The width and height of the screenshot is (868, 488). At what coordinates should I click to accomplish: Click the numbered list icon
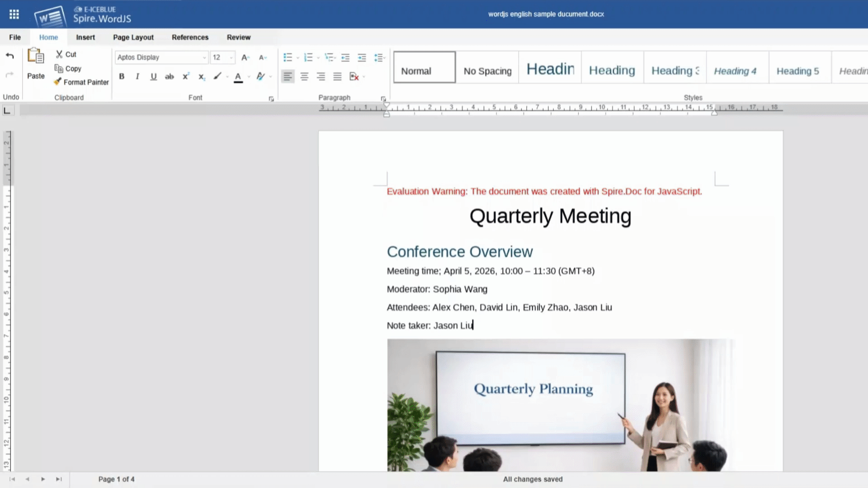click(308, 57)
